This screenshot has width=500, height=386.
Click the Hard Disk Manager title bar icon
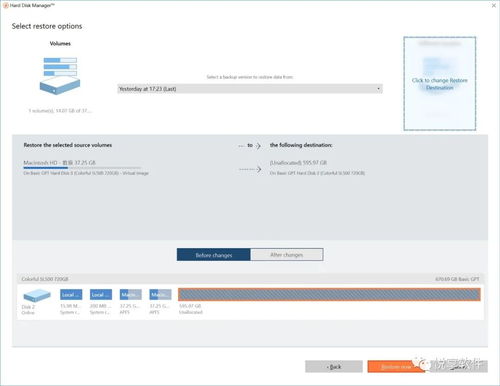[6, 5]
